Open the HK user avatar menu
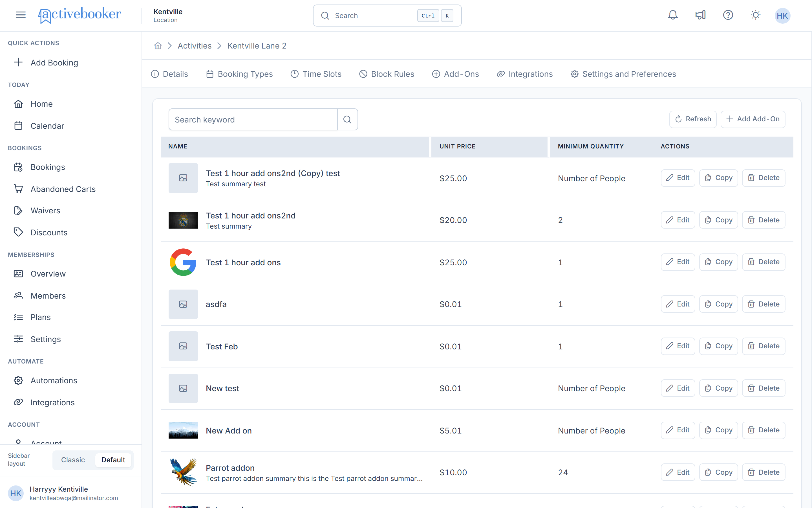Screen dimensions: 812x508 coord(782,16)
